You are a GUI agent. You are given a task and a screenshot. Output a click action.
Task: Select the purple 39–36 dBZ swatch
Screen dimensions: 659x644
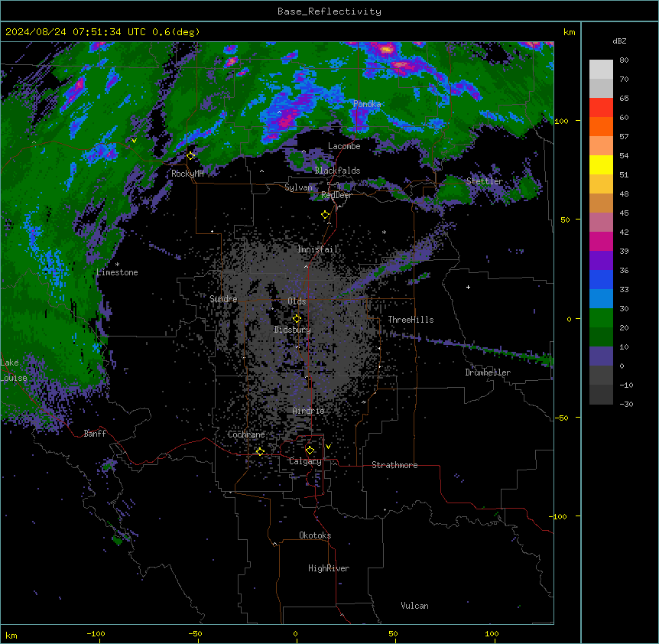601,261
